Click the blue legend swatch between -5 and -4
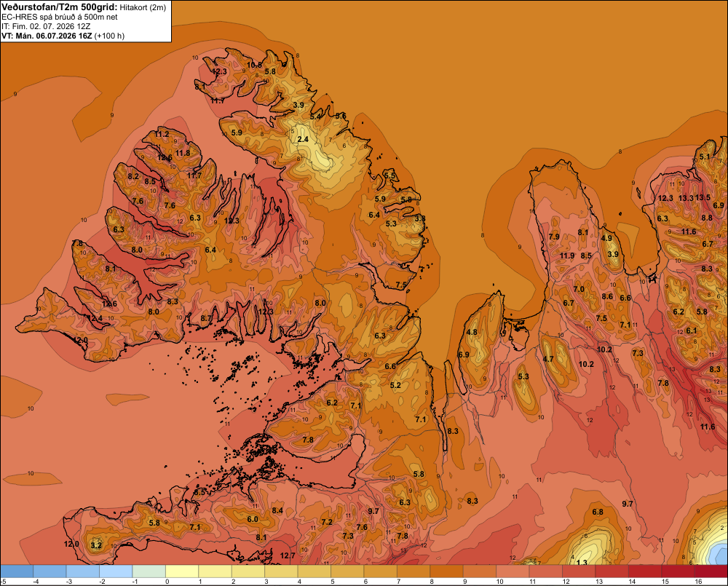 tap(17, 571)
